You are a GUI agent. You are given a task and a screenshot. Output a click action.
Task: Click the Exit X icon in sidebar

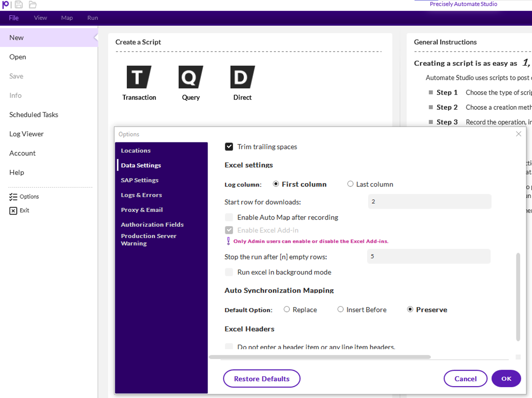pos(13,211)
